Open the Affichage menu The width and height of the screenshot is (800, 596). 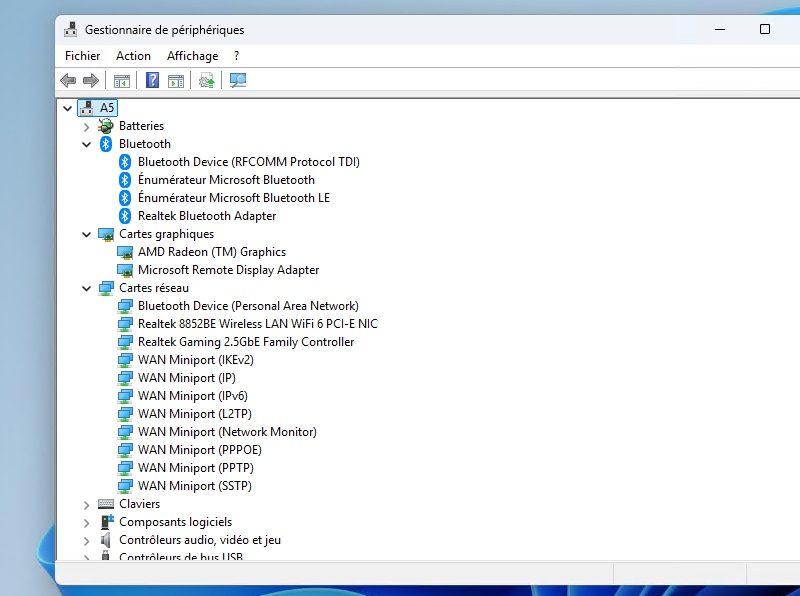click(192, 56)
